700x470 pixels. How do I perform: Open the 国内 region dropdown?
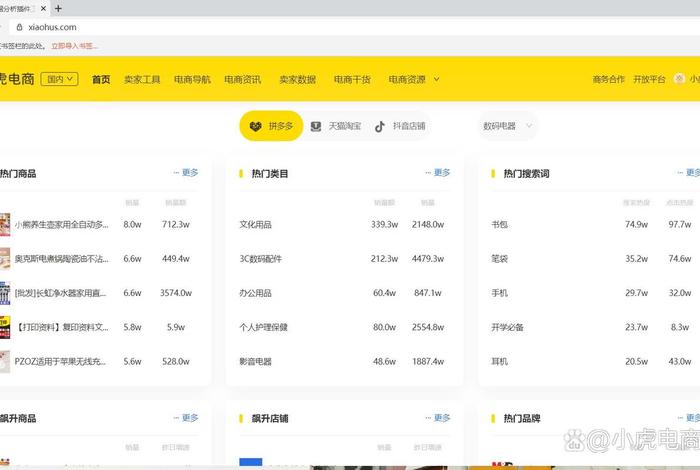[x=59, y=79]
